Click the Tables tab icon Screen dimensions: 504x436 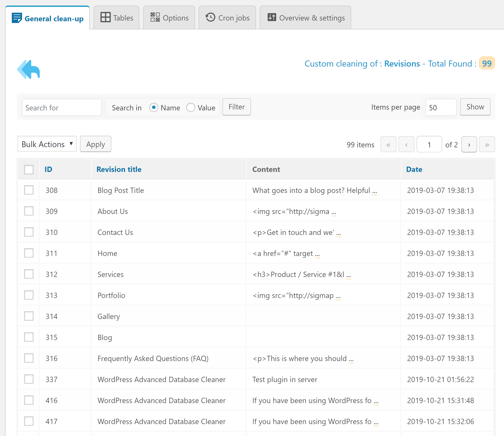106,17
